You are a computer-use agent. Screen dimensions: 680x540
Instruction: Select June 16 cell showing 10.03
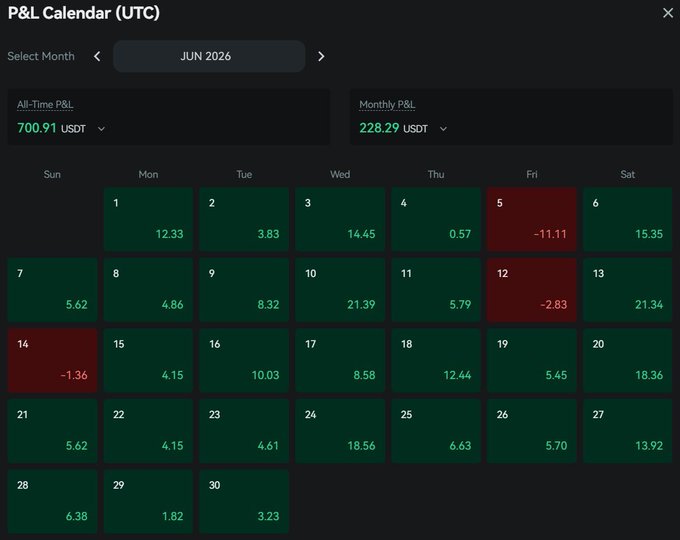[x=244, y=360]
